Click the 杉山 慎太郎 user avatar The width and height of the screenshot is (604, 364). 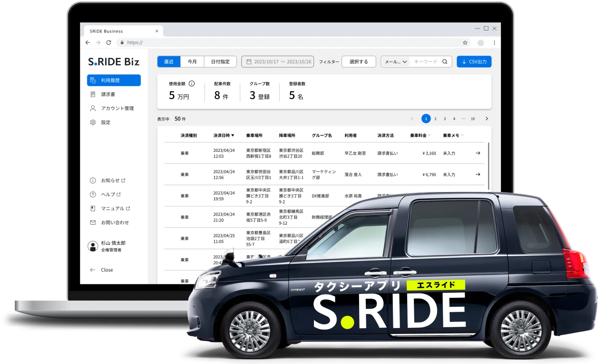pyautogui.click(x=93, y=246)
